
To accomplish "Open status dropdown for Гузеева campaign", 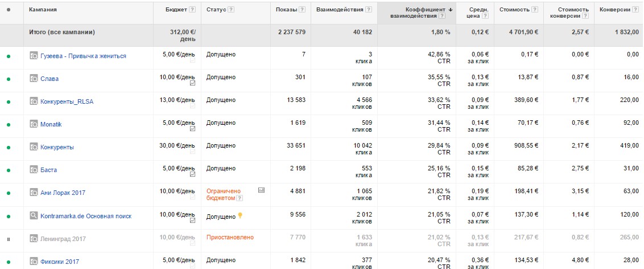I will (8, 56).
